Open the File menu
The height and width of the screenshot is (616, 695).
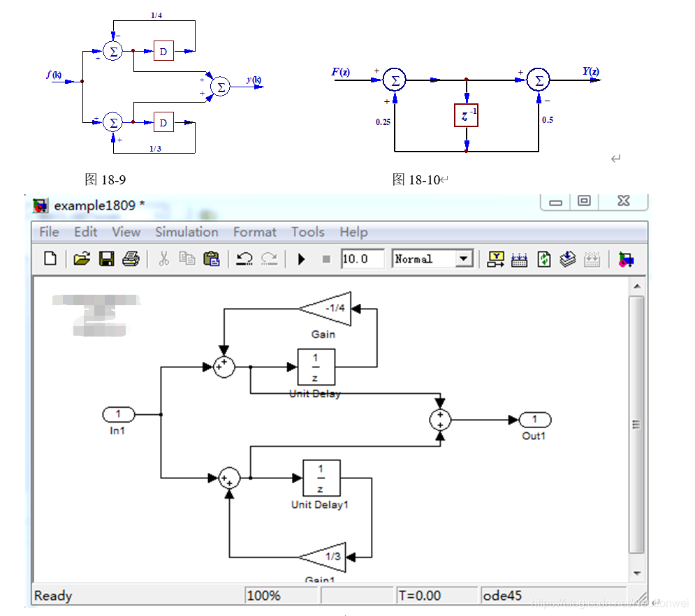(49, 232)
